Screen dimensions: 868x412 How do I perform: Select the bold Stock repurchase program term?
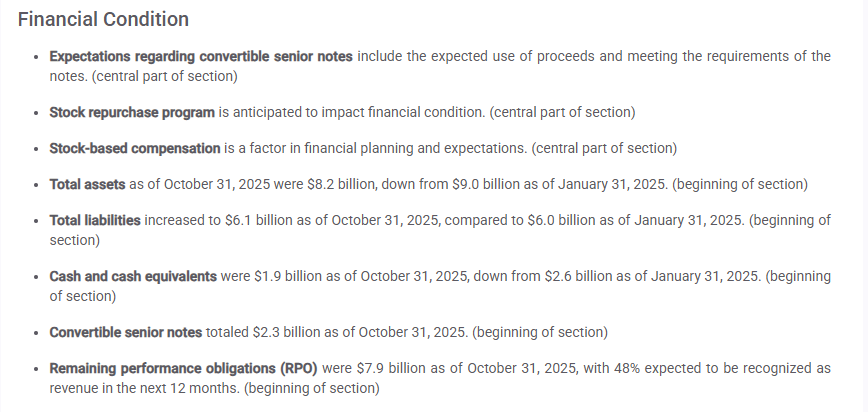[132, 112]
